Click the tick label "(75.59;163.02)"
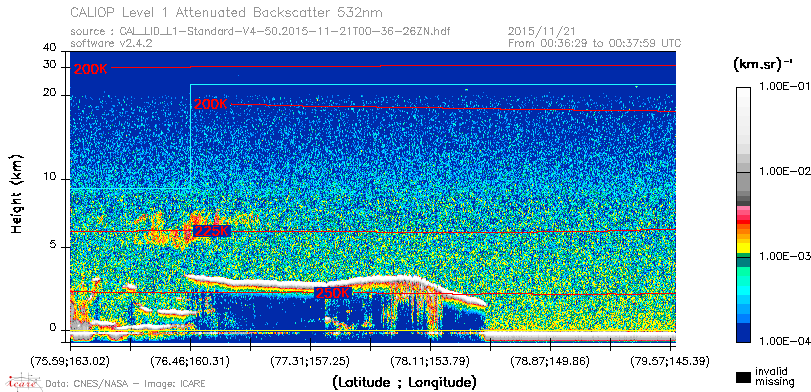This screenshot has width=811, height=392. click(70, 360)
